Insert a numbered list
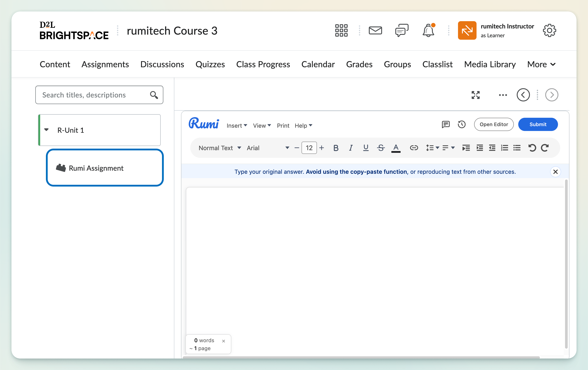Screen dimensions: 588x370 tap(505, 148)
